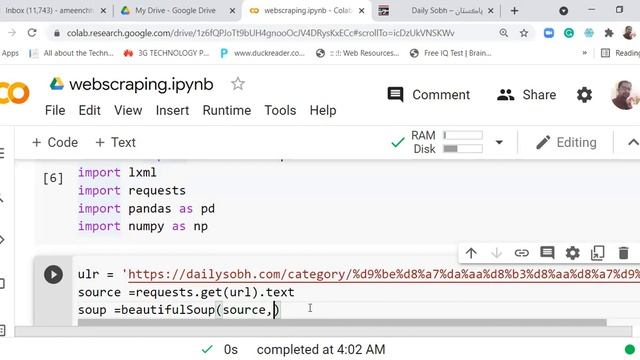640x360 pixels.
Task: Open the View menu
Action: 128,110
